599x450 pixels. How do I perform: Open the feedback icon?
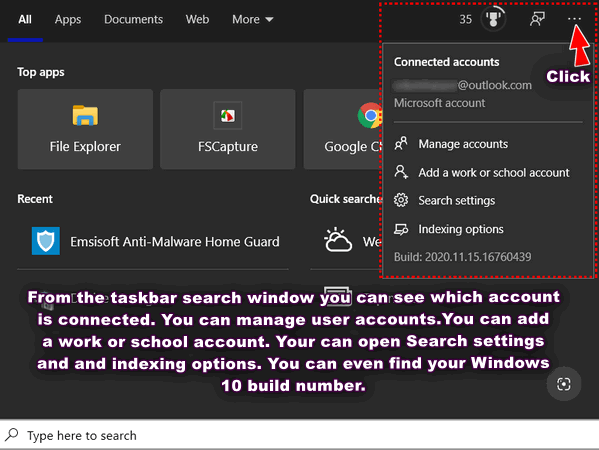click(537, 19)
